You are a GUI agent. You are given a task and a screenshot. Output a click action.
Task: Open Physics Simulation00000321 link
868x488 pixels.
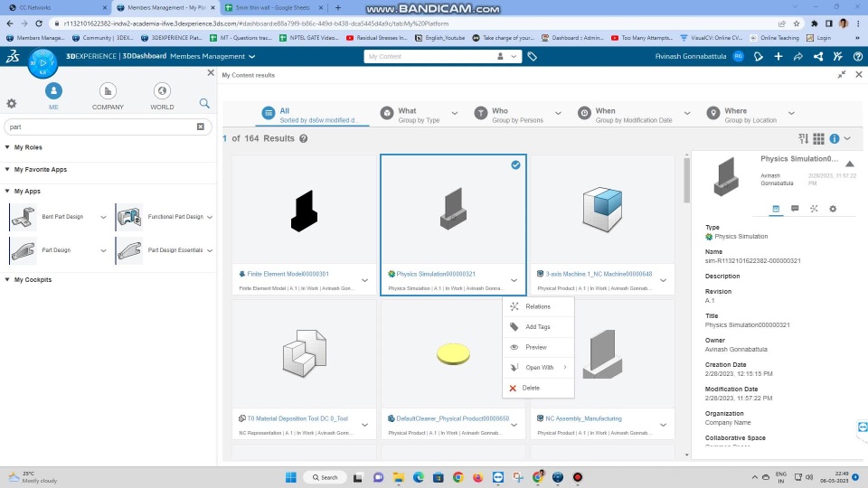436,274
